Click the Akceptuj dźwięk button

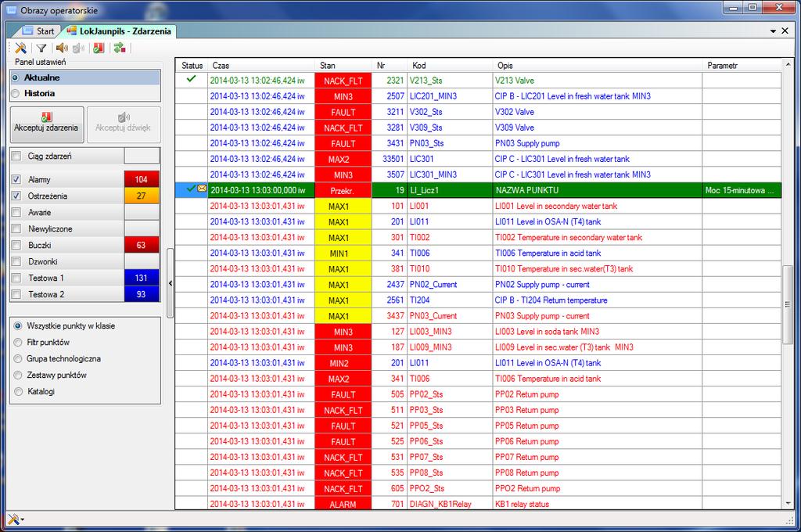124,124
